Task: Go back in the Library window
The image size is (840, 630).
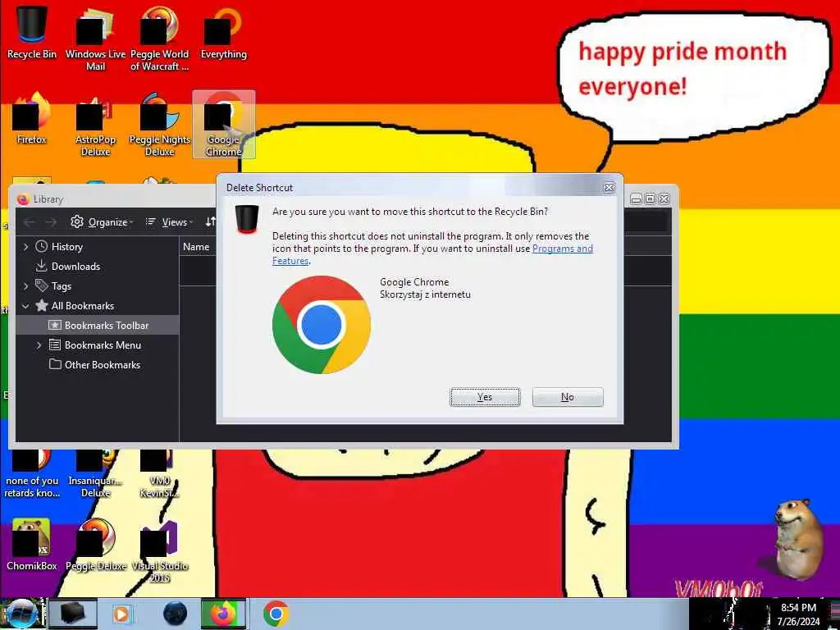Action: pos(30,221)
